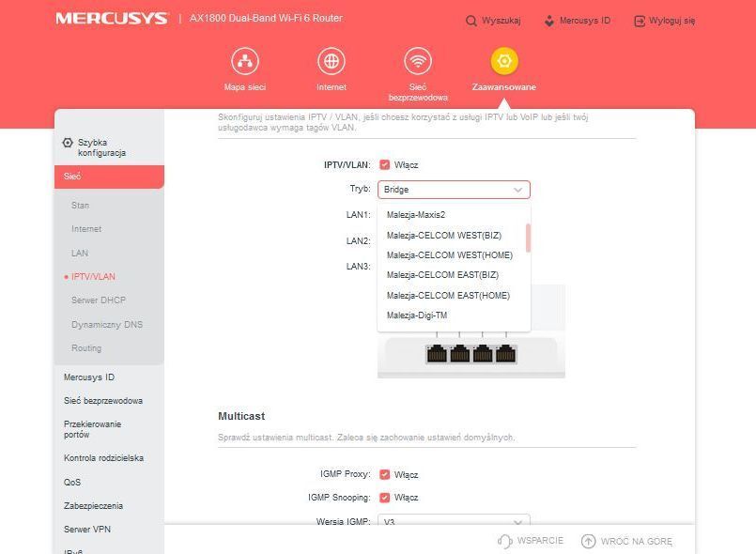Screen dimensions: 756x554
Task: Click the MERCUSYS logo
Action: tap(112, 19)
